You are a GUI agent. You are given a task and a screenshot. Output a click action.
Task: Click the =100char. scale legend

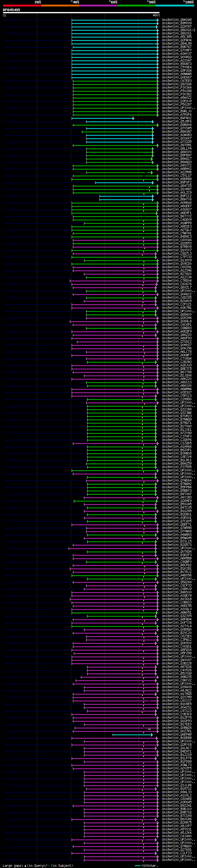pos(147,865)
